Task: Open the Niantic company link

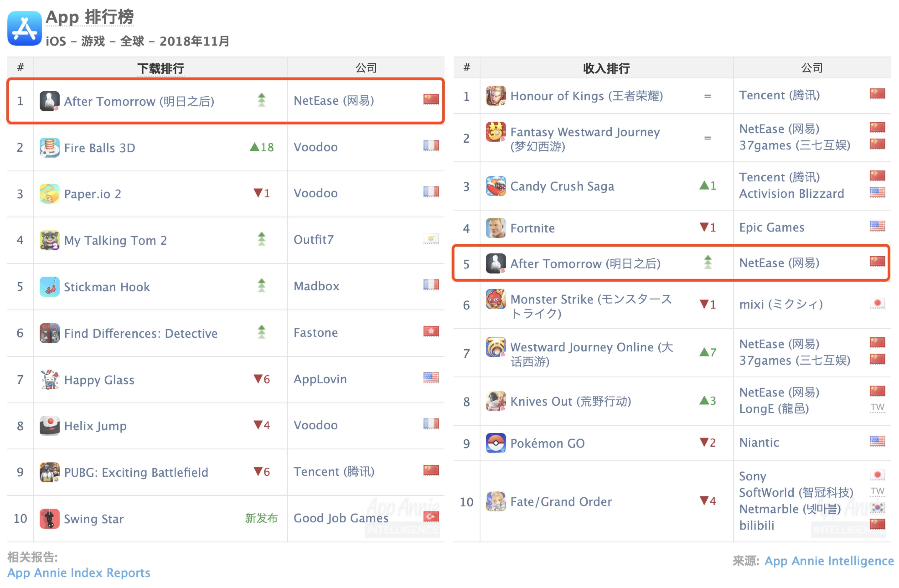Action: 759,443
